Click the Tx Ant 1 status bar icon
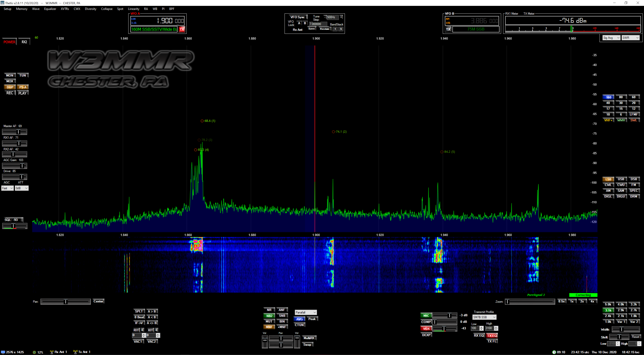Viewport: 644px width, 355px height. (75, 352)
